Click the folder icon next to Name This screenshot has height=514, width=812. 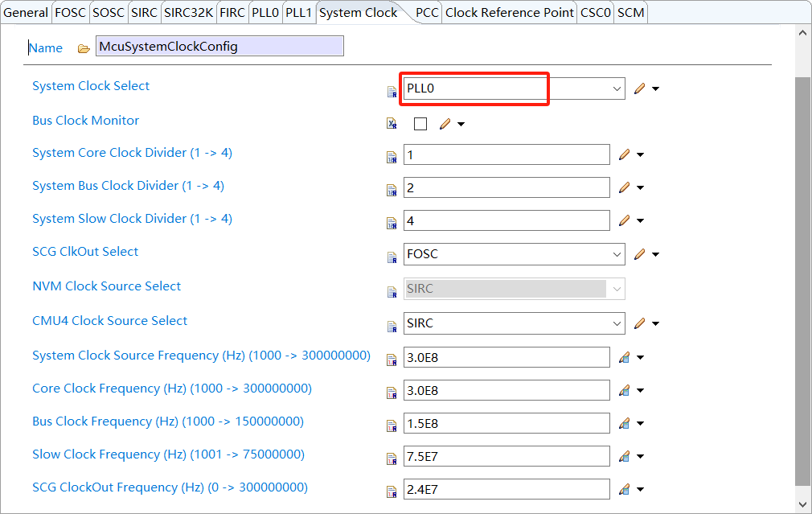click(84, 48)
